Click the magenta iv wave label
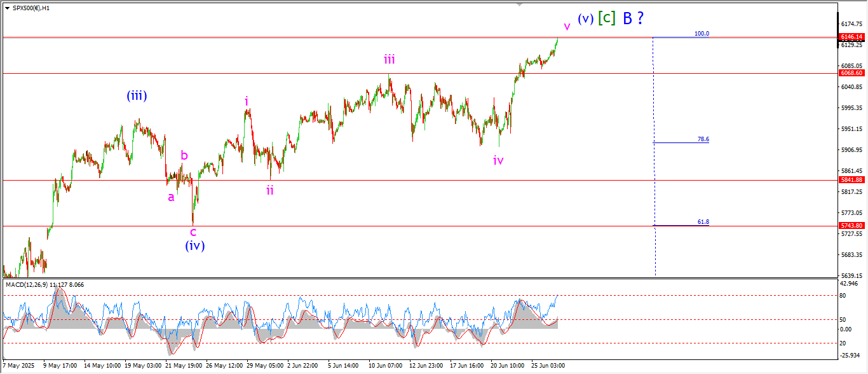868x374 pixels. [x=498, y=160]
